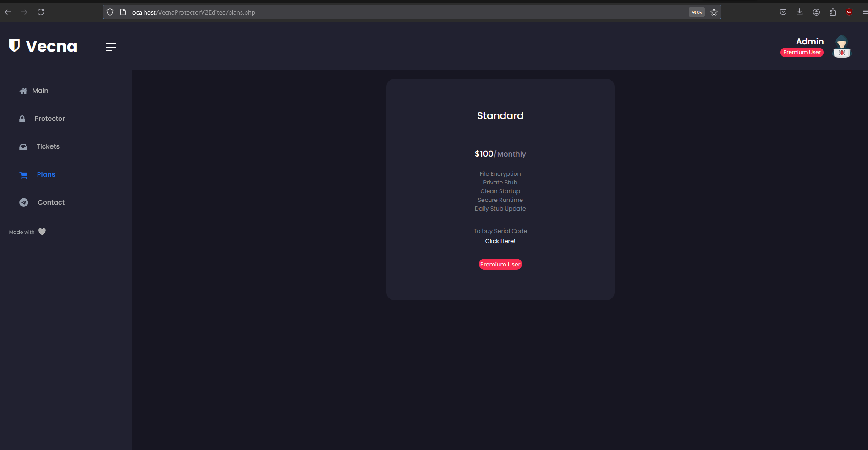This screenshot has height=450, width=868.
Task: Open the Admin hacker avatar
Action: [x=841, y=46]
